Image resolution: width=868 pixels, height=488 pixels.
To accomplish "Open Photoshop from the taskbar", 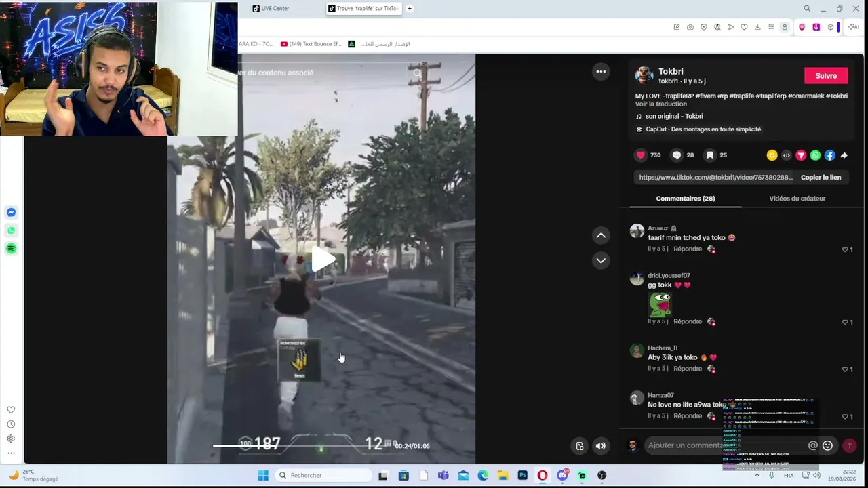I will tap(522, 475).
